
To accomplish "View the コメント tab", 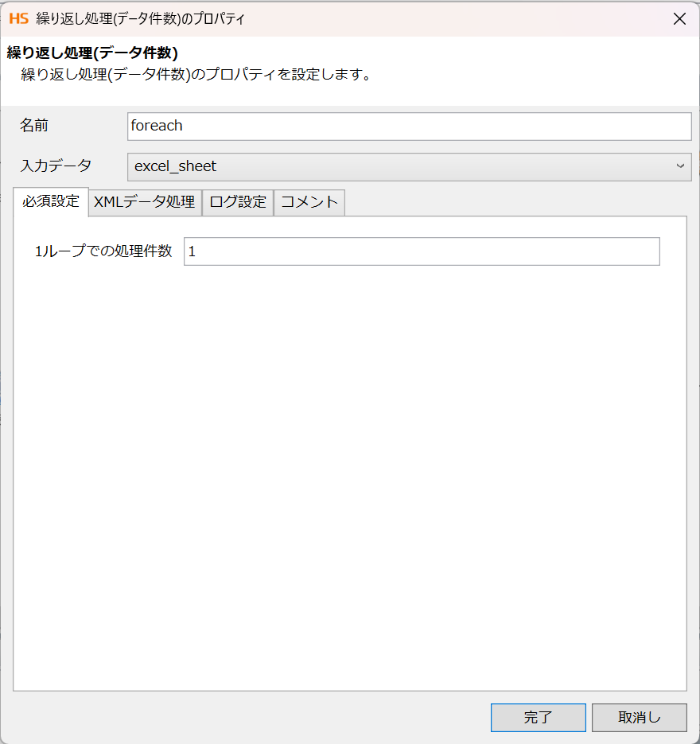I will pos(309,203).
